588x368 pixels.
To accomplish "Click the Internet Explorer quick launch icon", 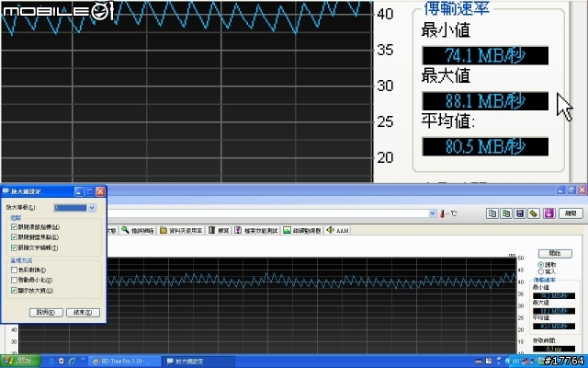I will (72, 362).
